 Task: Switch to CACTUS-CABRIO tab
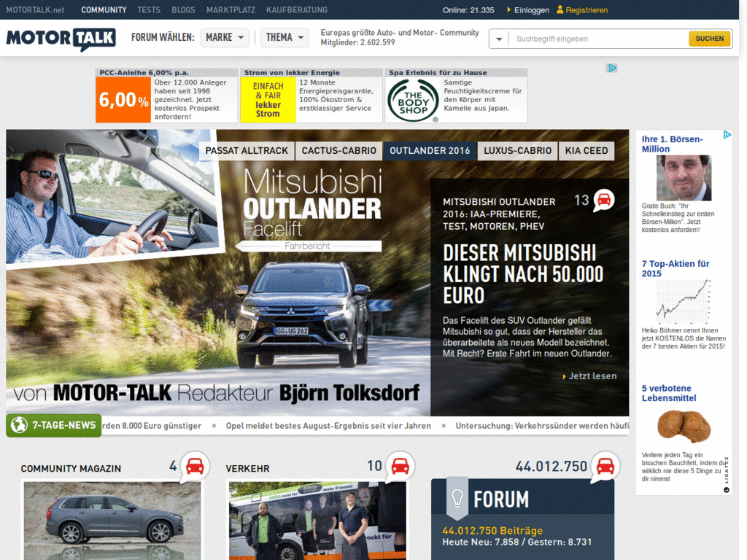pyautogui.click(x=338, y=150)
